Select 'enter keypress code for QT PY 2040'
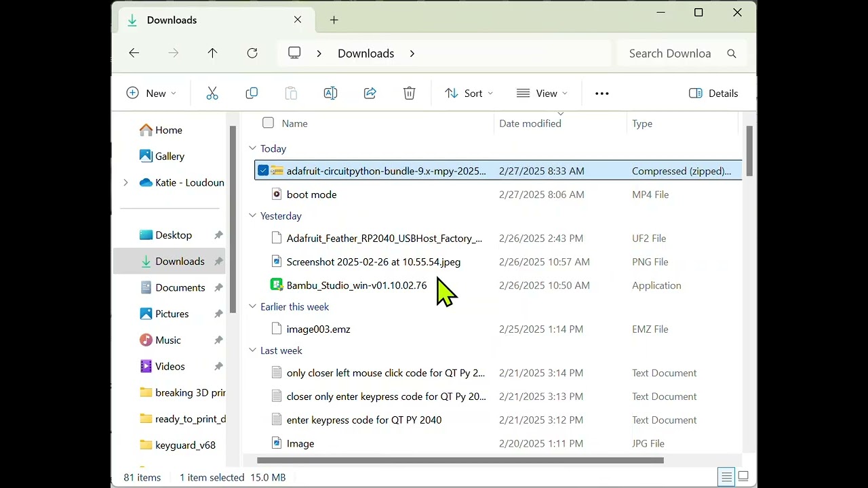The height and width of the screenshot is (488, 868). 363,420
